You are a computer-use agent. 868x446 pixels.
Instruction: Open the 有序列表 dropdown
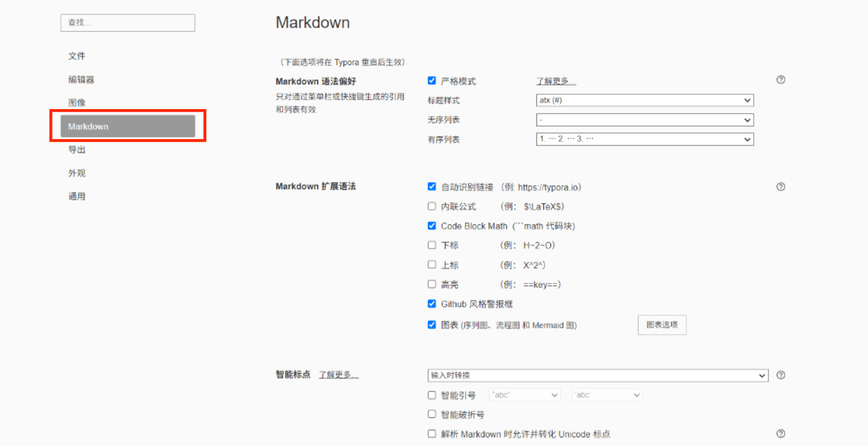point(644,139)
